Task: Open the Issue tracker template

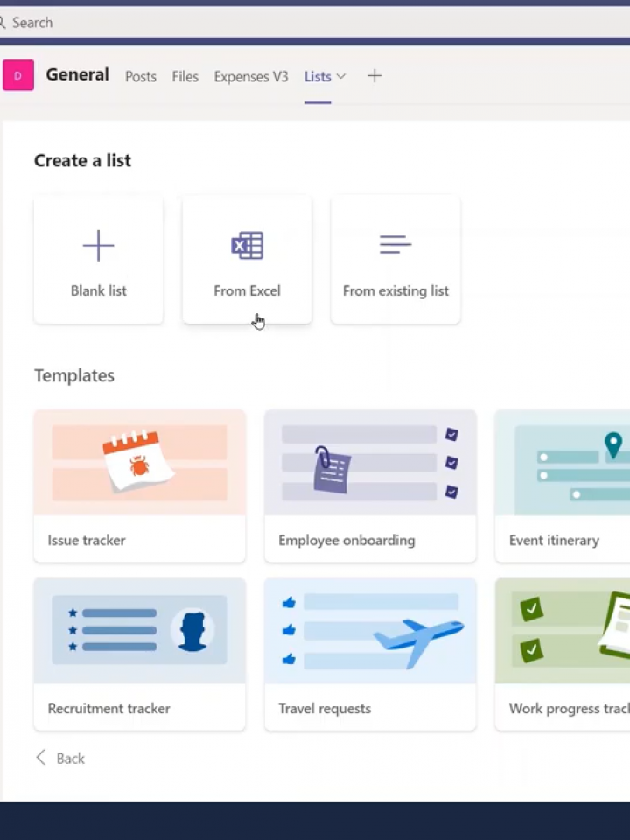Action: point(138,486)
